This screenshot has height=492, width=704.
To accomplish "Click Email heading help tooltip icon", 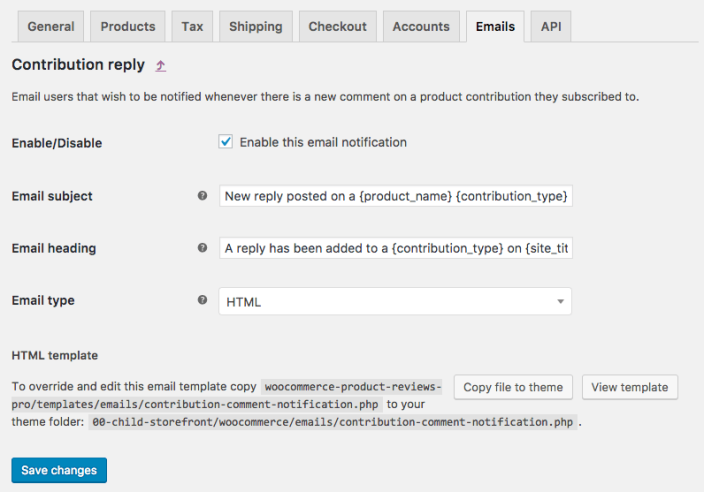I will pyautogui.click(x=203, y=248).
